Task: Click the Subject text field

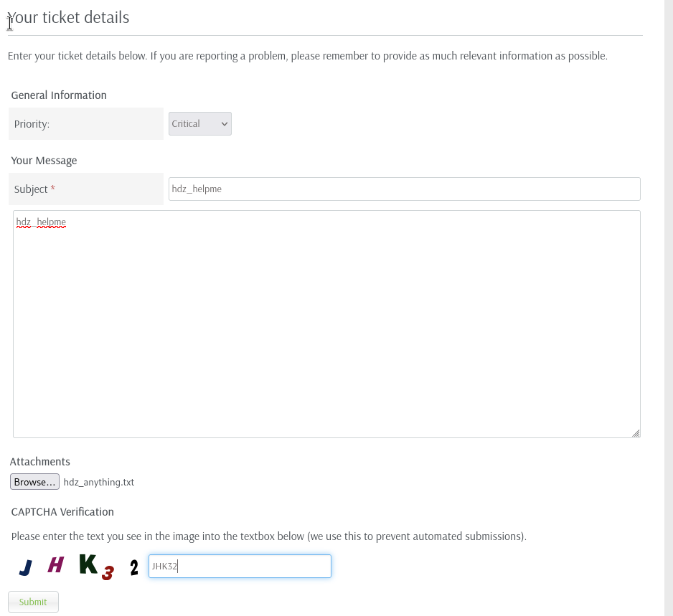Action: [404, 189]
